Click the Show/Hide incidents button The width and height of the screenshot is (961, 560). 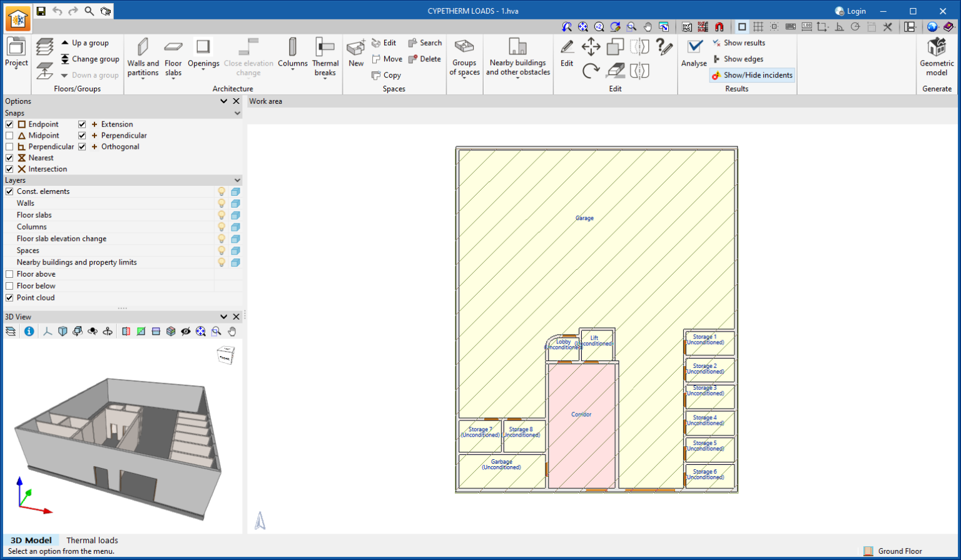[751, 74]
